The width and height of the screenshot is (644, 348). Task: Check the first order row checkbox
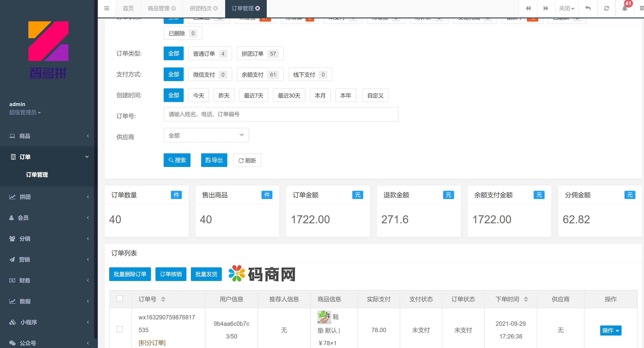tap(119, 329)
